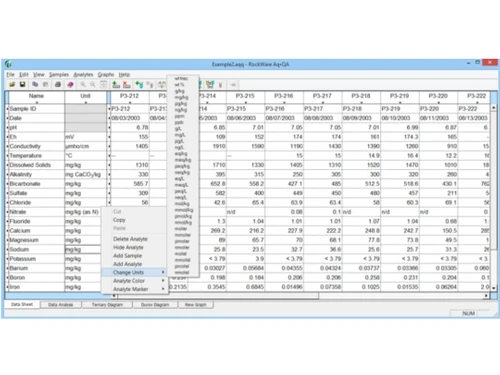Click the vertical scrollbar up arrow
This screenshot has height=375, width=500.
click(494, 108)
